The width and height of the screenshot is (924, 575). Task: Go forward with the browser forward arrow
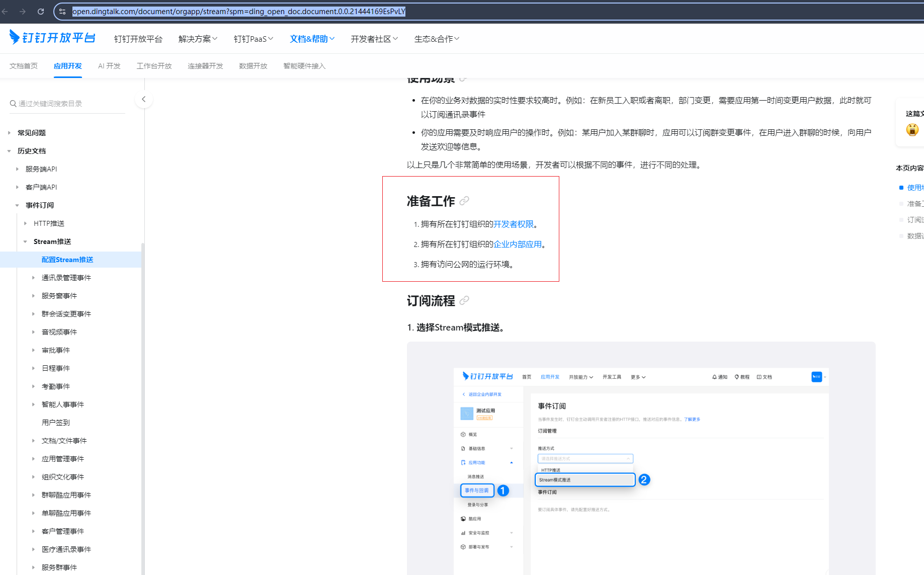tap(23, 11)
